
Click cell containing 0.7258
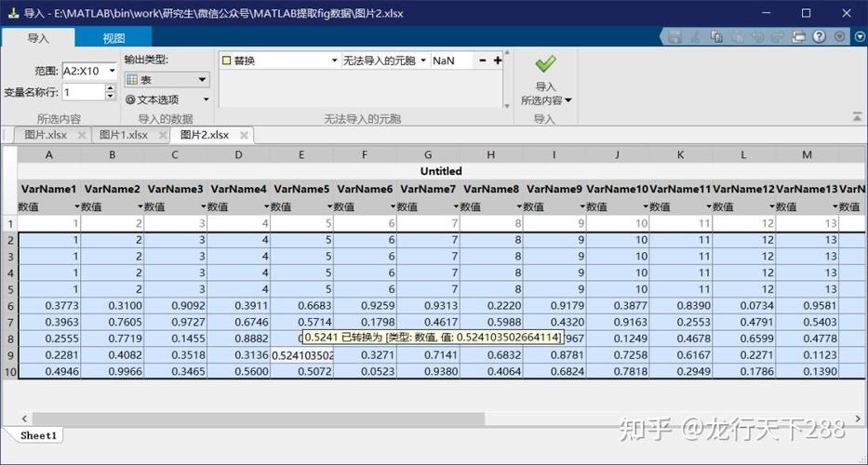pyautogui.click(x=617, y=355)
